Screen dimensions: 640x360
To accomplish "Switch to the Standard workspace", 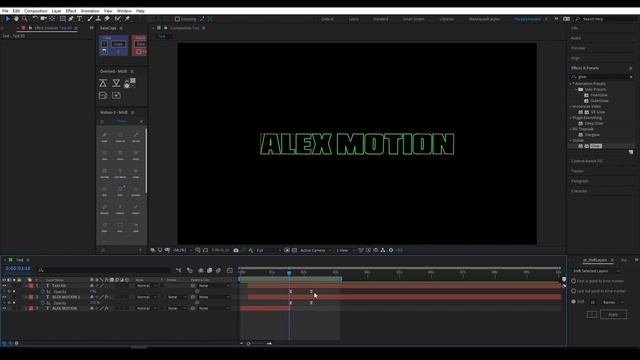I will (380, 19).
